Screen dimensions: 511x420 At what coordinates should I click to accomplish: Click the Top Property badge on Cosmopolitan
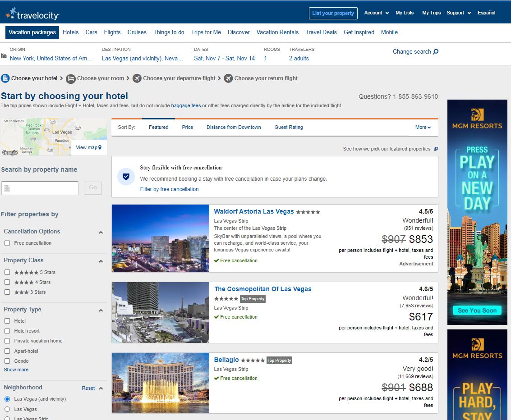point(253,299)
